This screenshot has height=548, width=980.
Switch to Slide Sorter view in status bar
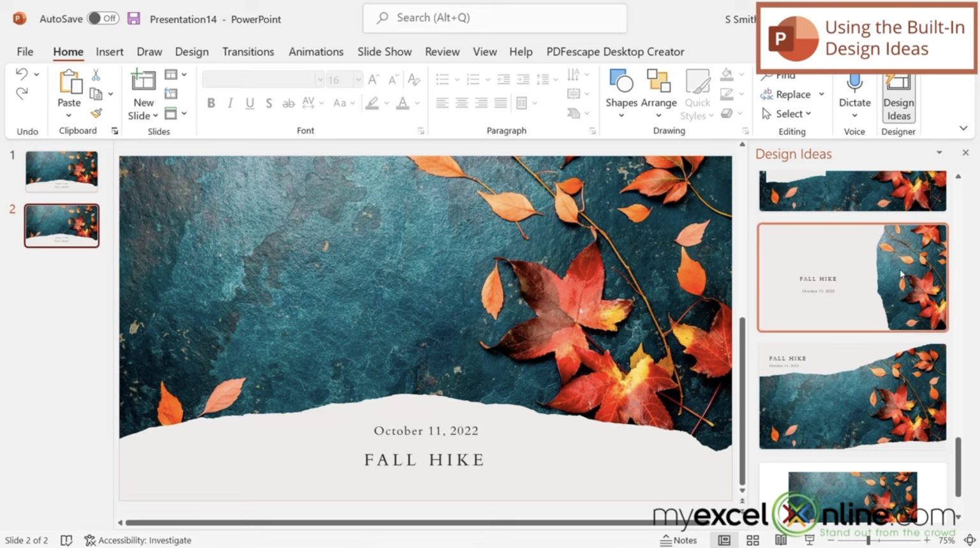click(x=753, y=540)
